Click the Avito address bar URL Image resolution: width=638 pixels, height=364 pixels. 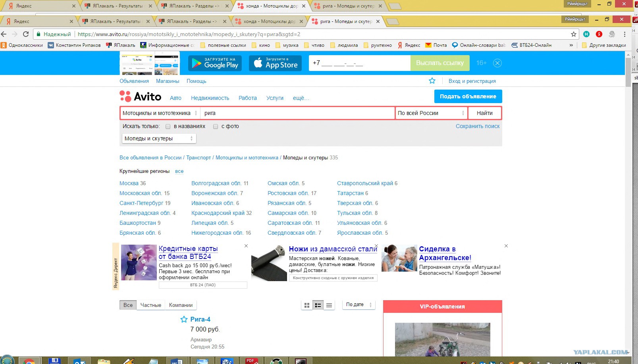(189, 34)
